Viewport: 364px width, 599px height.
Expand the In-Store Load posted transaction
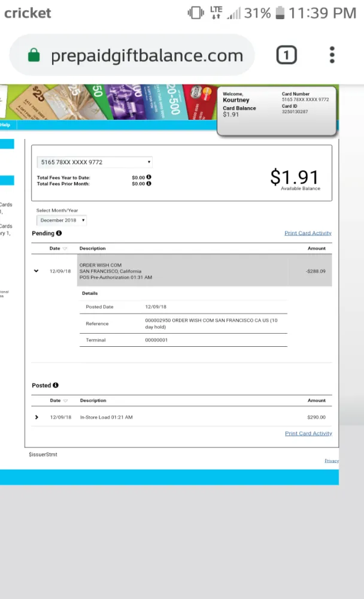37,417
